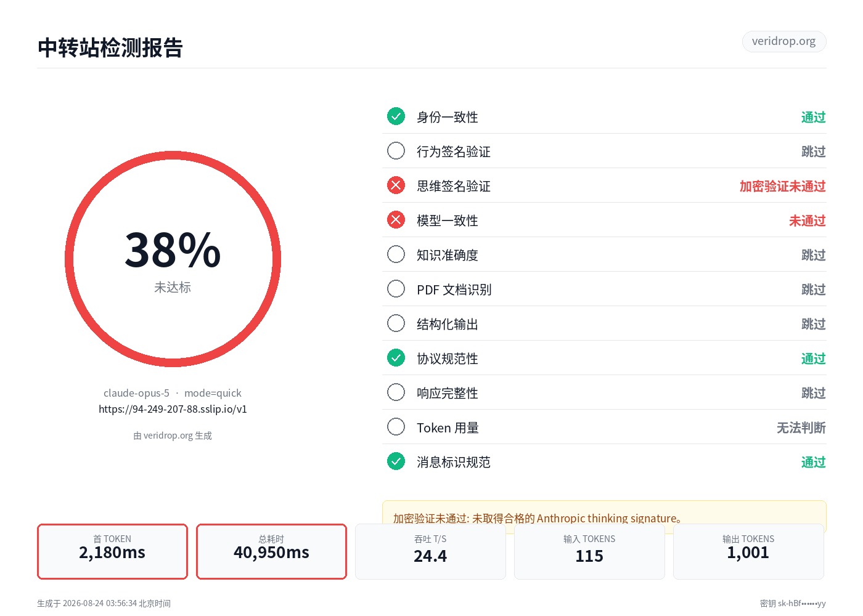Open the veridrop.org badge at top right
Screen dimensions: 863x616
pyautogui.click(x=784, y=41)
